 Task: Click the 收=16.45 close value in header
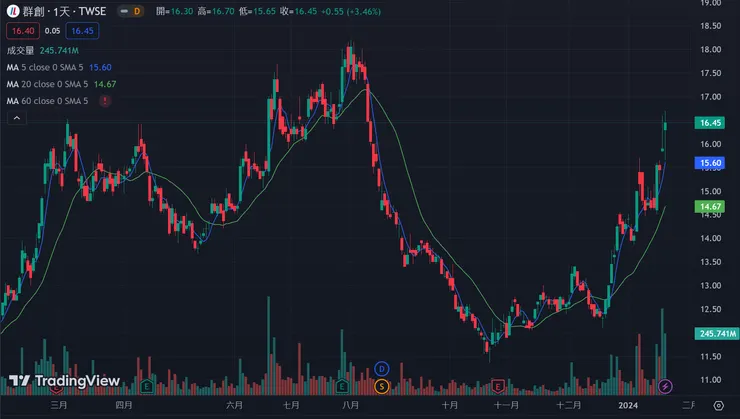pyautogui.click(x=298, y=11)
